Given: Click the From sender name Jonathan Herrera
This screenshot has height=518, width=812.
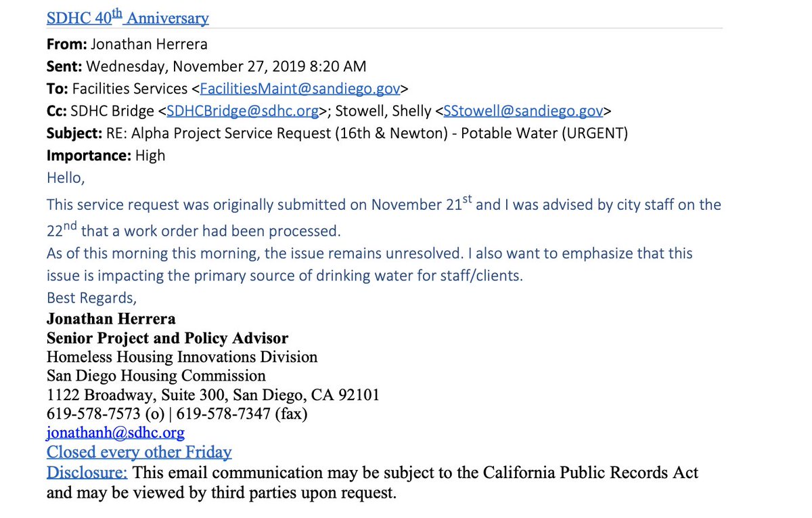Looking at the screenshot, I should pos(141,43).
